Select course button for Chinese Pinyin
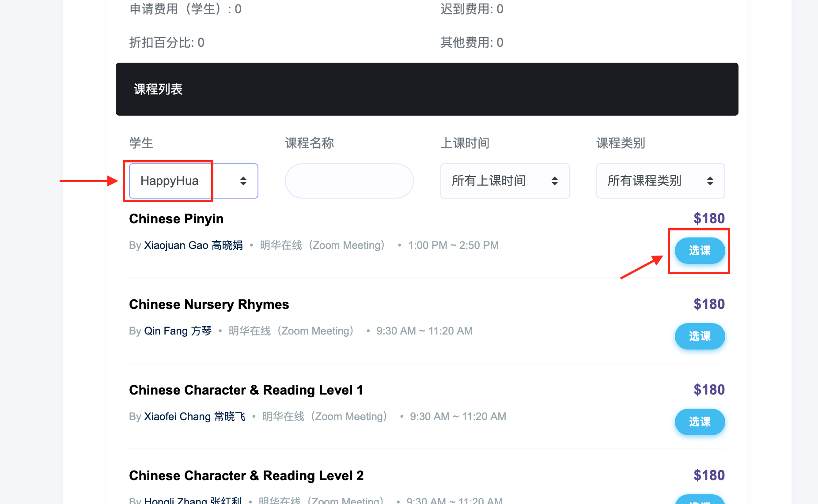 click(700, 251)
